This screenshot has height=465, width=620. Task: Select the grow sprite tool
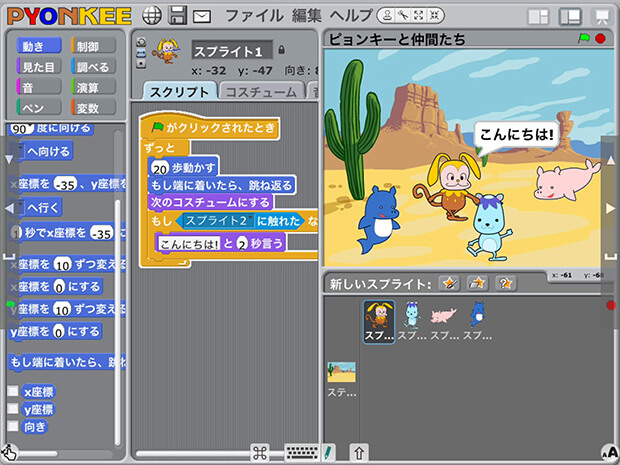(x=418, y=15)
